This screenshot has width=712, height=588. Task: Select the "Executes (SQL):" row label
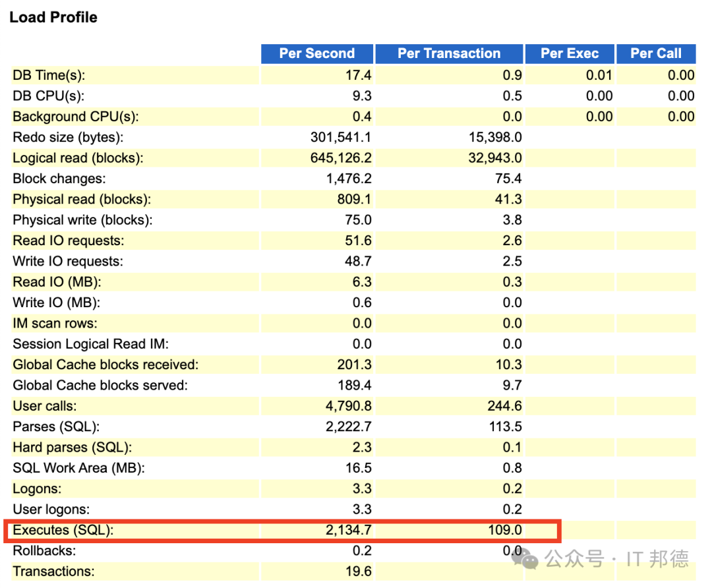[x=63, y=530]
